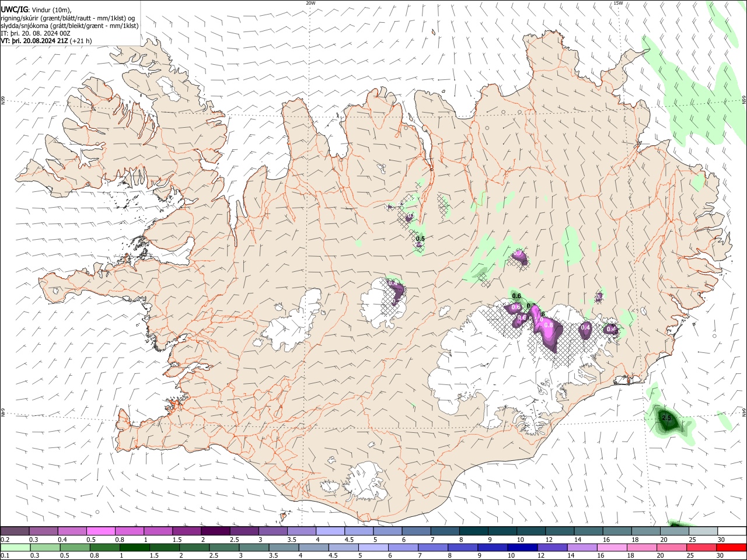This screenshot has width=747, height=560.
Task: Pick the darkest purple snow swatch at 2
Action: [215, 531]
